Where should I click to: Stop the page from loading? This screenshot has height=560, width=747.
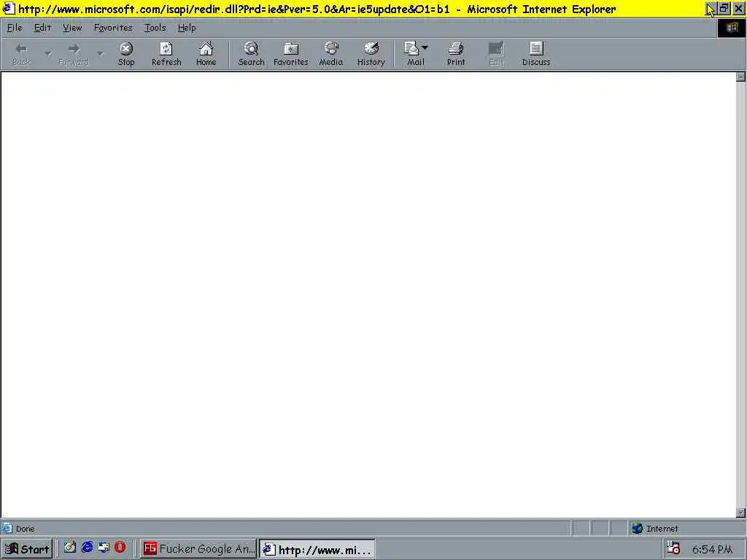[x=126, y=54]
